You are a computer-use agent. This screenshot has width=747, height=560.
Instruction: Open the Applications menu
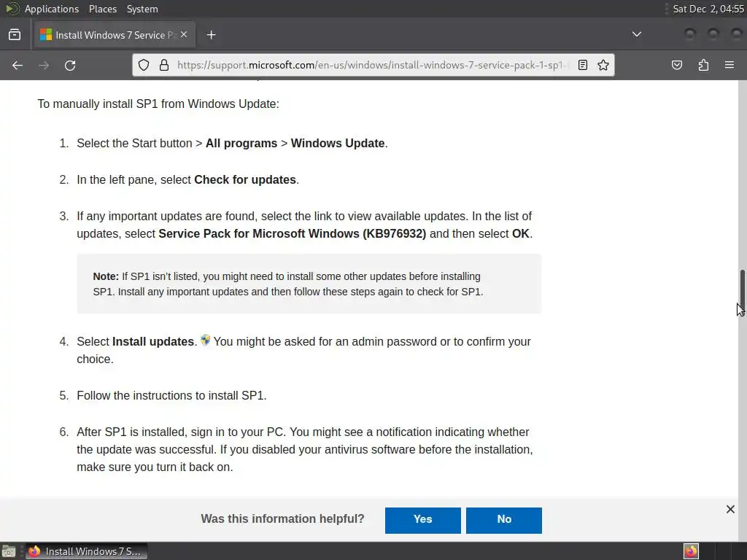coord(52,9)
